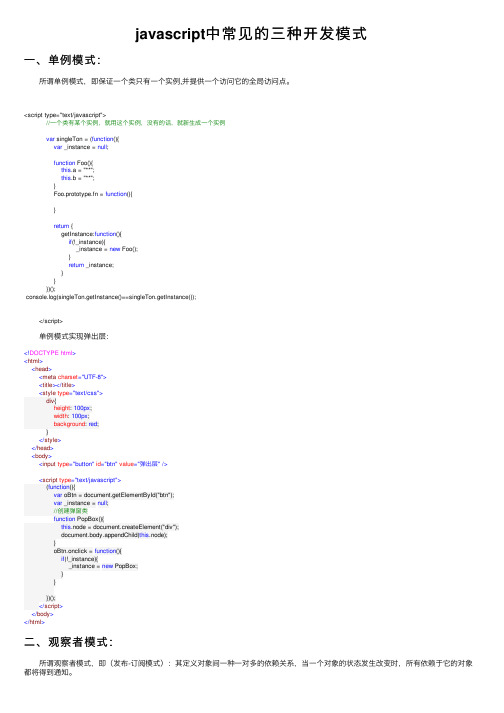Click the line starting "document.body.appendChild"

[114, 535]
